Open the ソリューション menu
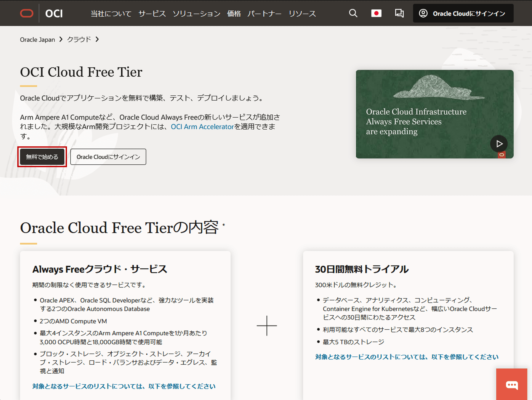 [196, 14]
